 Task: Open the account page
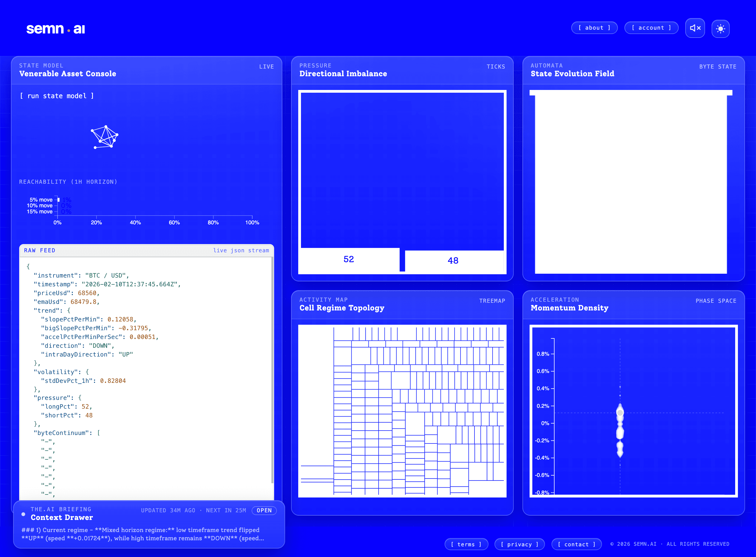(651, 28)
